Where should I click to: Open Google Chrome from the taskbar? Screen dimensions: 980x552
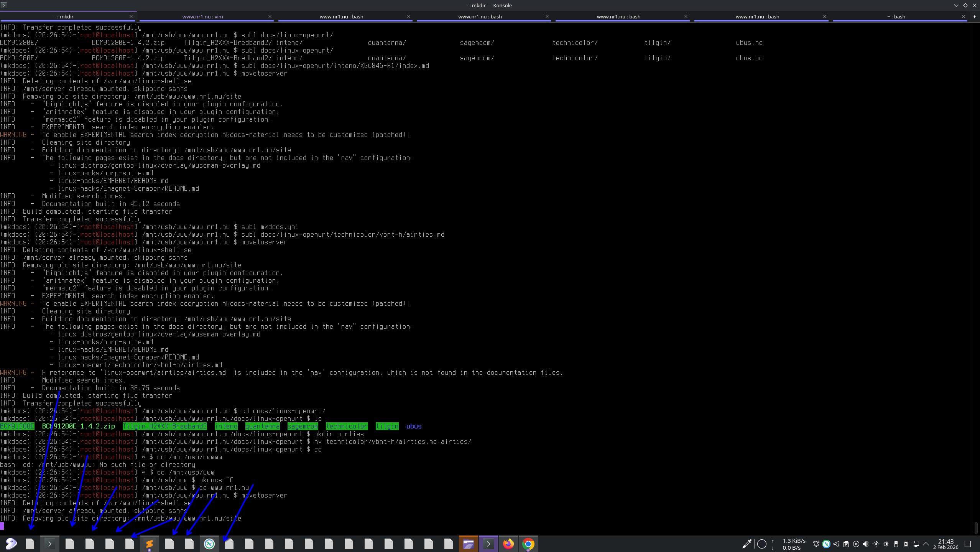528,544
